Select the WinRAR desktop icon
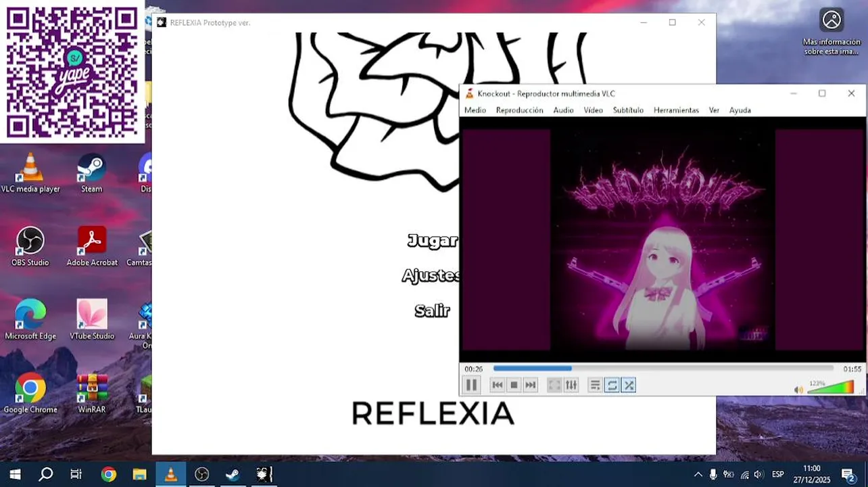 [x=92, y=394]
